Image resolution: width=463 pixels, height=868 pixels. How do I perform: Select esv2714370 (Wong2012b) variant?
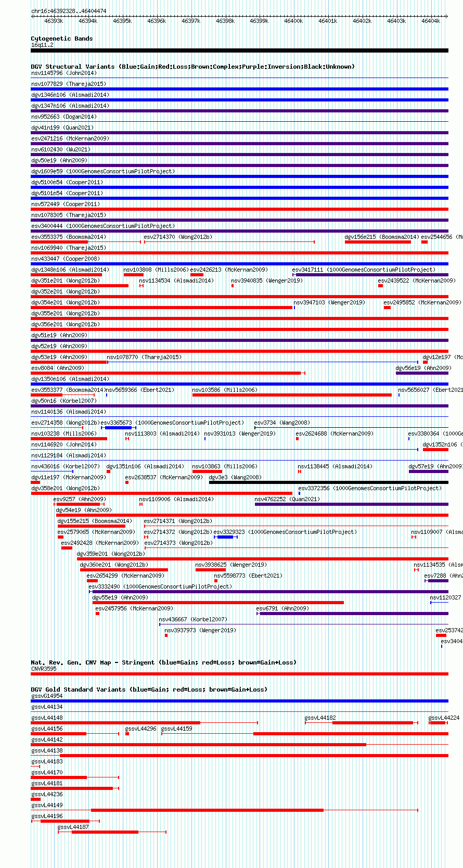click(x=178, y=237)
